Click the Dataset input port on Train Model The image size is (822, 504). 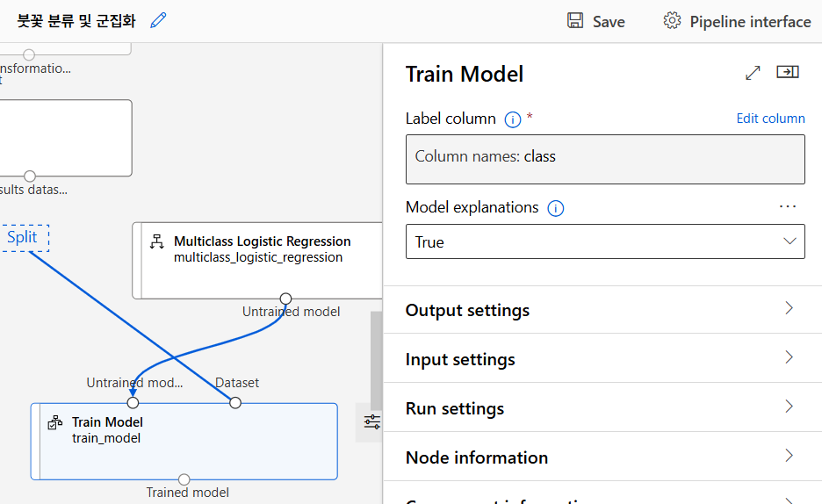pyautogui.click(x=235, y=402)
